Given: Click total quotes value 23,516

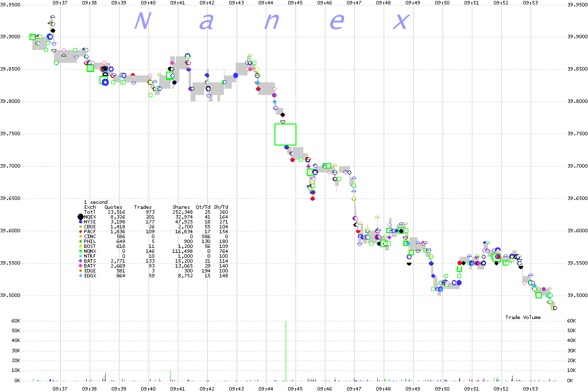Looking at the screenshot, I should [x=116, y=212].
